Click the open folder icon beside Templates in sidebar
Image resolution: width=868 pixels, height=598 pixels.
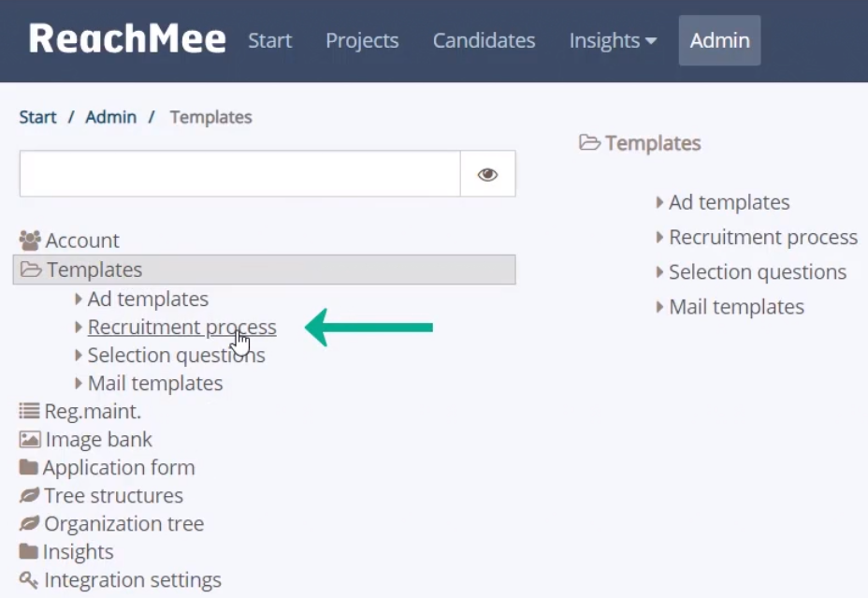click(31, 270)
